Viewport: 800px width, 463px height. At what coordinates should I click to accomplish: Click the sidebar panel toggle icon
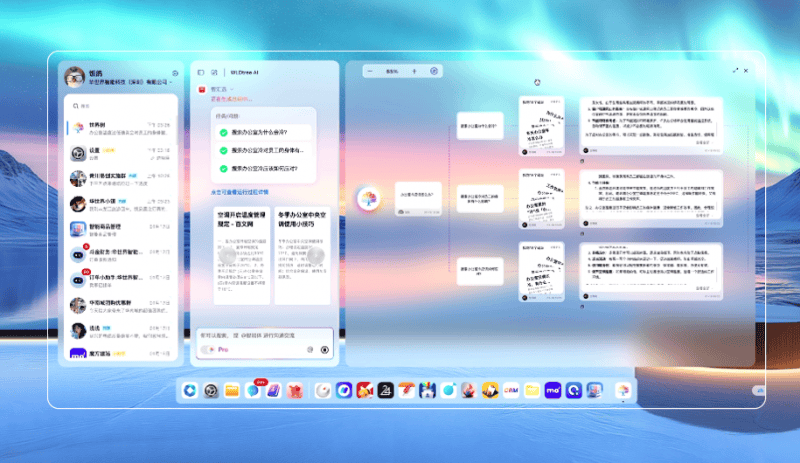pos(201,72)
